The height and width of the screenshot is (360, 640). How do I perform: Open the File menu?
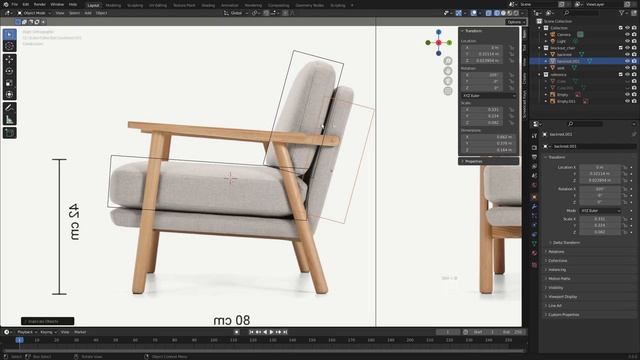click(15, 4)
